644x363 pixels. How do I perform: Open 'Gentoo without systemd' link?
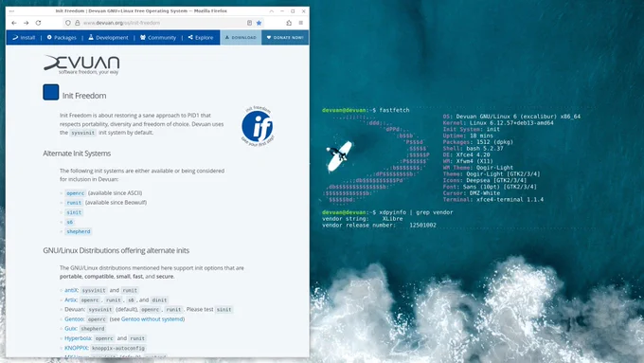pyautogui.click(x=152, y=319)
